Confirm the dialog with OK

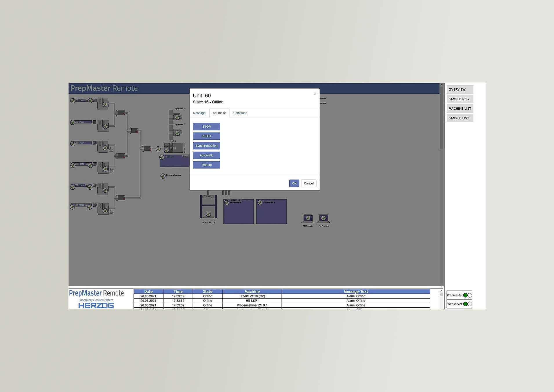click(294, 183)
